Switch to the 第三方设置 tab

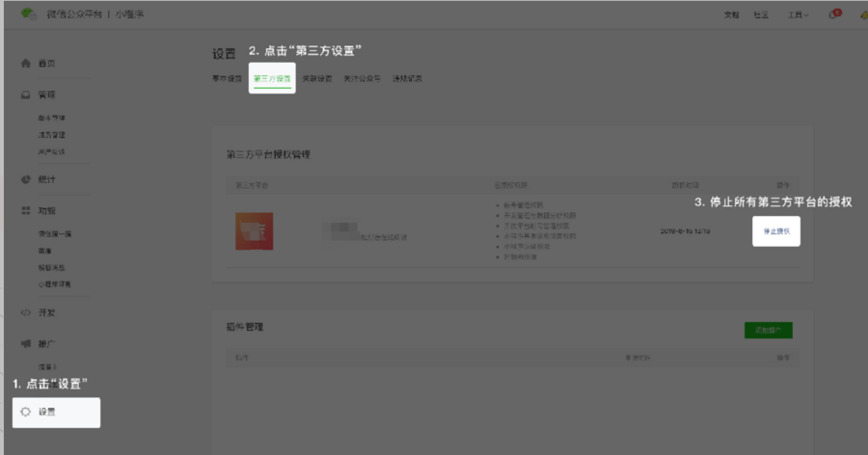(272, 78)
